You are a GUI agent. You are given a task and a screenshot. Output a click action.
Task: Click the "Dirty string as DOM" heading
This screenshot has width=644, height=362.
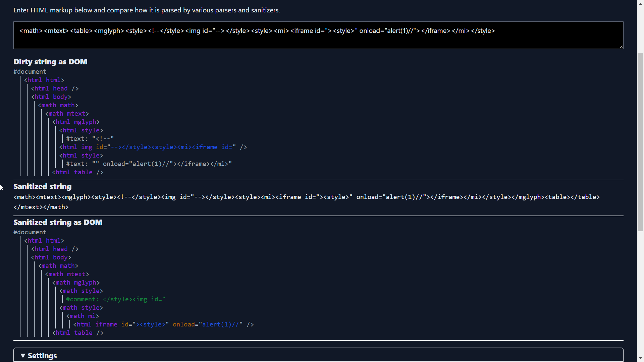(x=50, y=62)
